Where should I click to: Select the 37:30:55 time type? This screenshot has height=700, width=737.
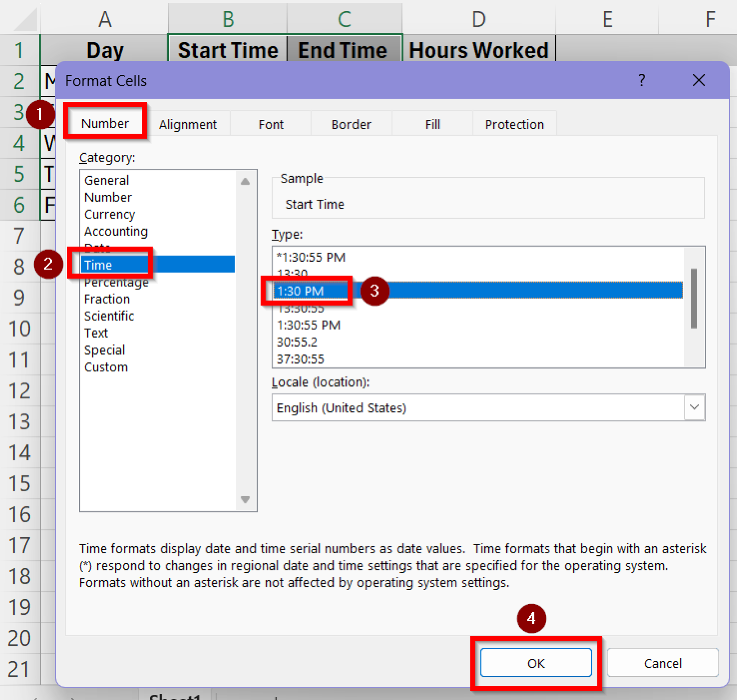(302, 359)
